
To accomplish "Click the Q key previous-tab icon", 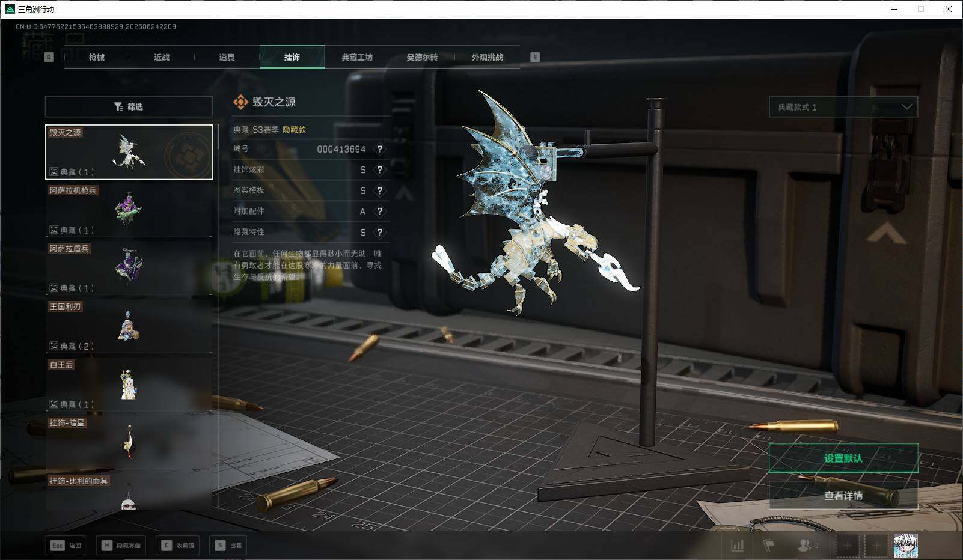I will [x=49, y=57].
